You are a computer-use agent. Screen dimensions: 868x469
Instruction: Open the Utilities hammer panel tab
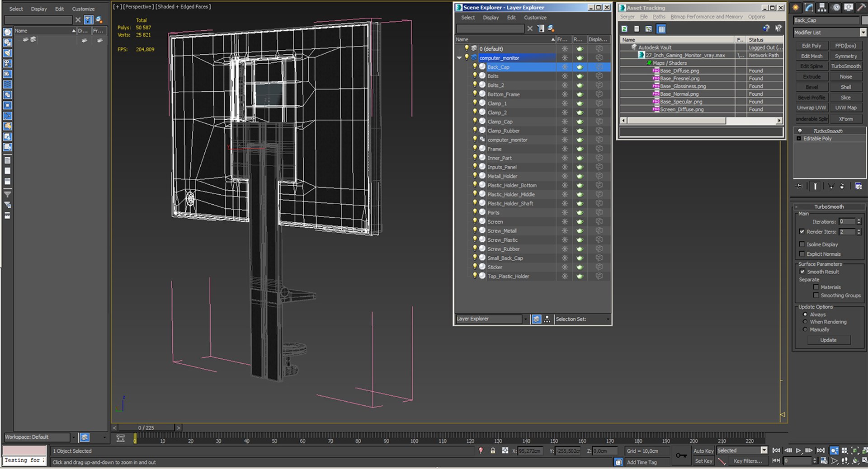(861, 8)
